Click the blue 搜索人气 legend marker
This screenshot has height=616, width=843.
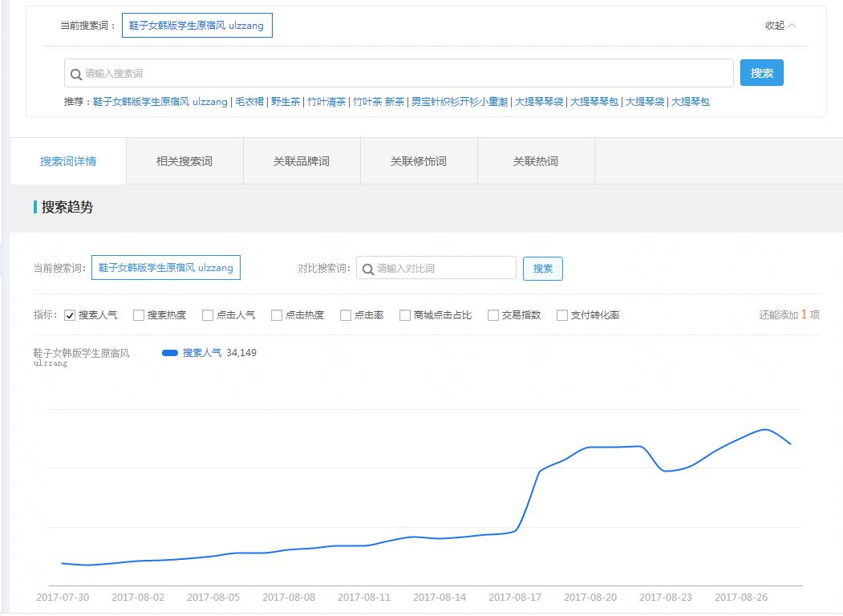(169, 353)
